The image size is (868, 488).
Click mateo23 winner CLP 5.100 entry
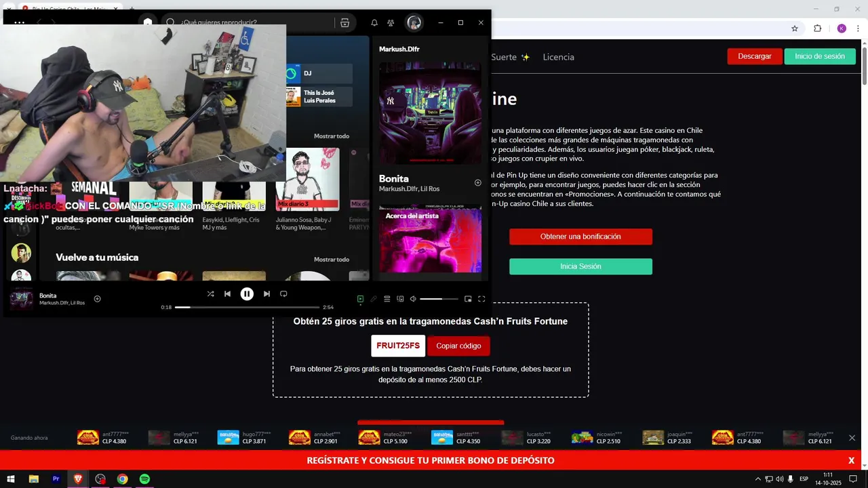385,437
